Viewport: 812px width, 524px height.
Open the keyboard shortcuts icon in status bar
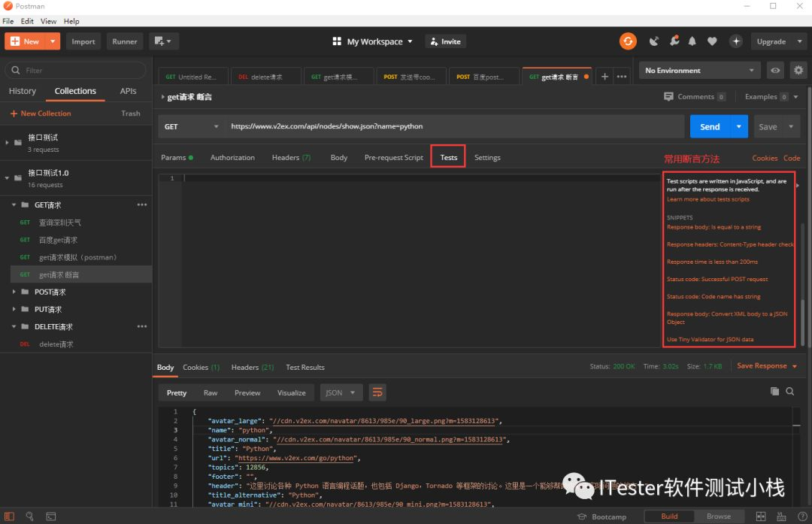(x=781, y=516)
